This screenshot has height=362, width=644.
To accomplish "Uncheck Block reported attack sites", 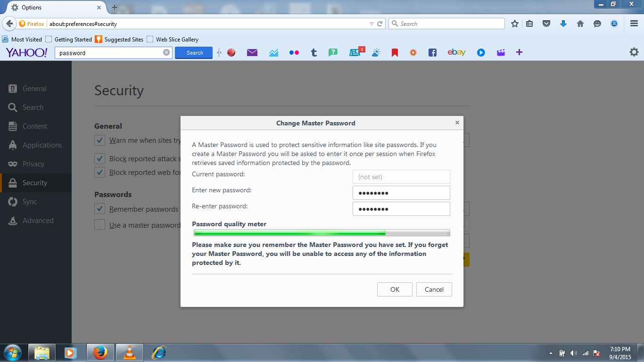I will pos(99,158).
